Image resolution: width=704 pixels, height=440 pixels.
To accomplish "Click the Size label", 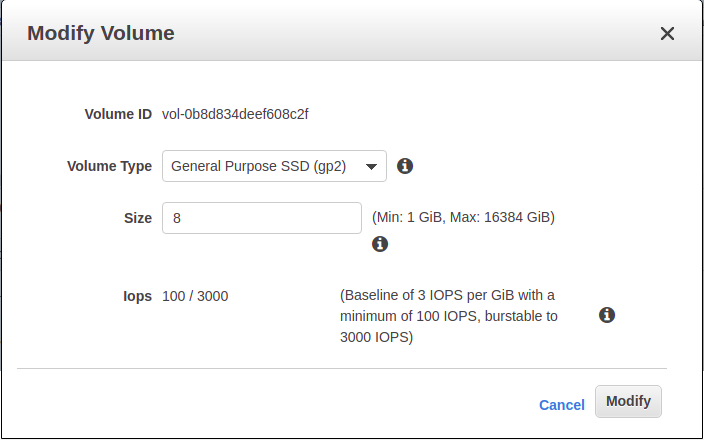I will tap(138, 218).
